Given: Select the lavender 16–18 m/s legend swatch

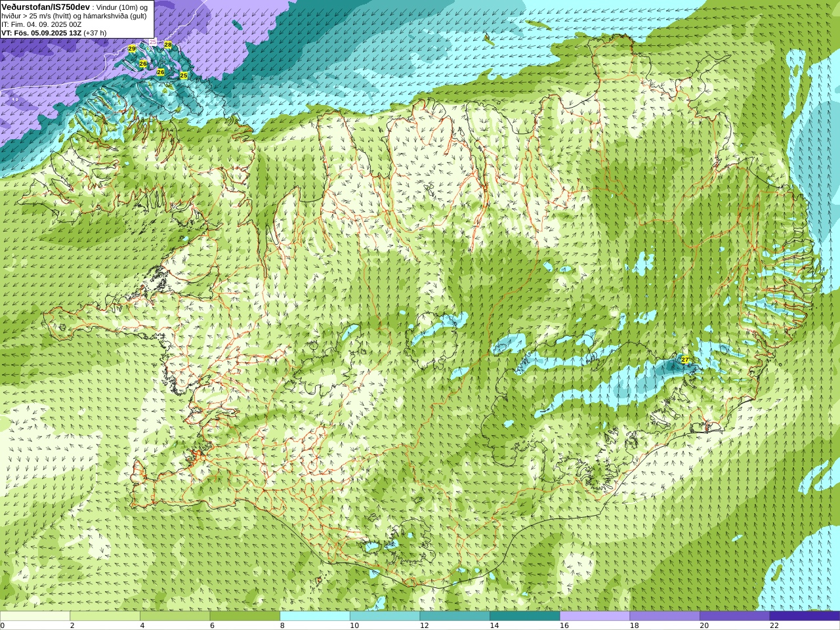Looking at the screenshot, I should coord(595,616).
